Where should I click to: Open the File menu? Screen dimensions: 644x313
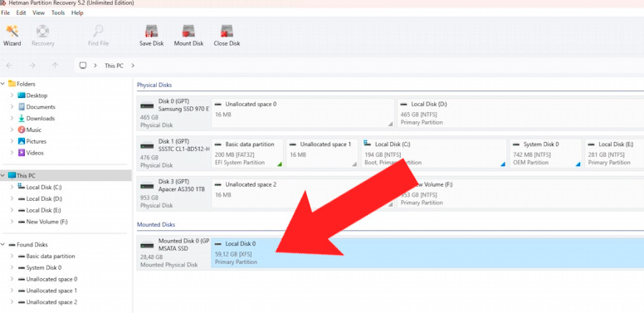pyautogui.click(x=5, y=12)
